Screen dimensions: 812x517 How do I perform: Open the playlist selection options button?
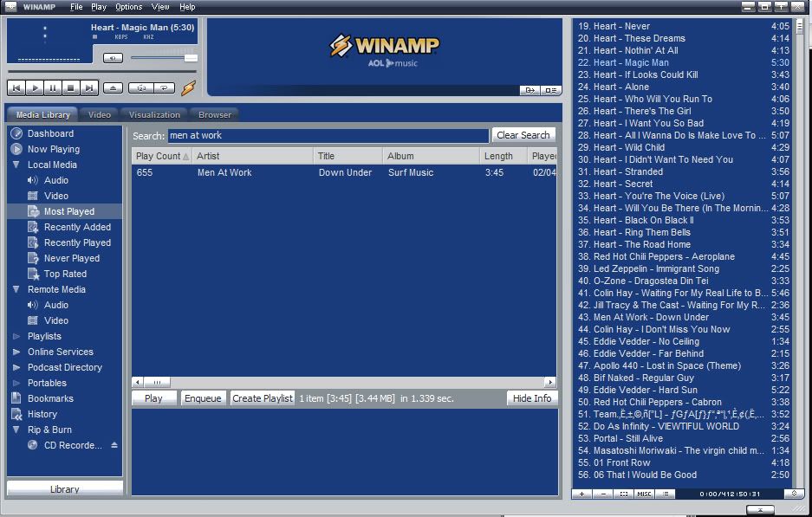click(x=623, y=494)
